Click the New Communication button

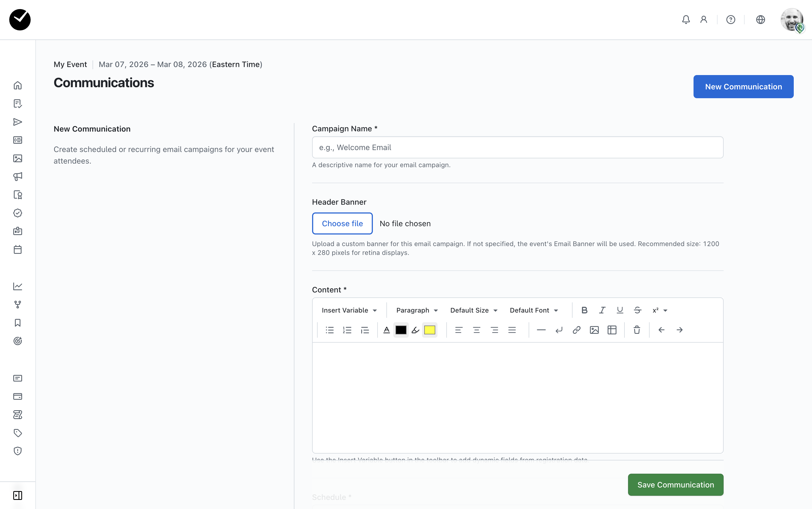[743, 87]
